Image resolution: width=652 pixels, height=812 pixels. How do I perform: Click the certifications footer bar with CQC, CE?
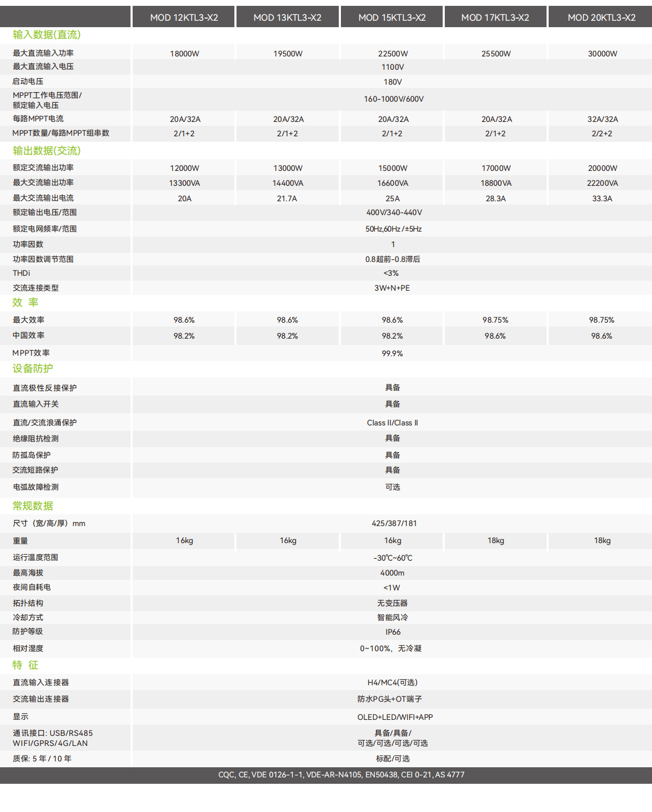[x=326, y=775]
